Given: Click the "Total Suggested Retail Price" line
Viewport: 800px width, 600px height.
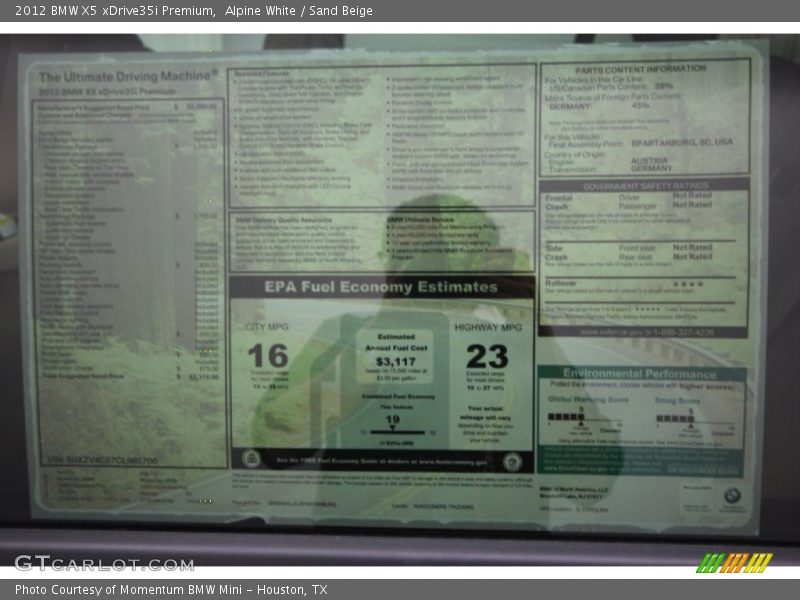Looking at the screenshot, I should click(131, 376).
